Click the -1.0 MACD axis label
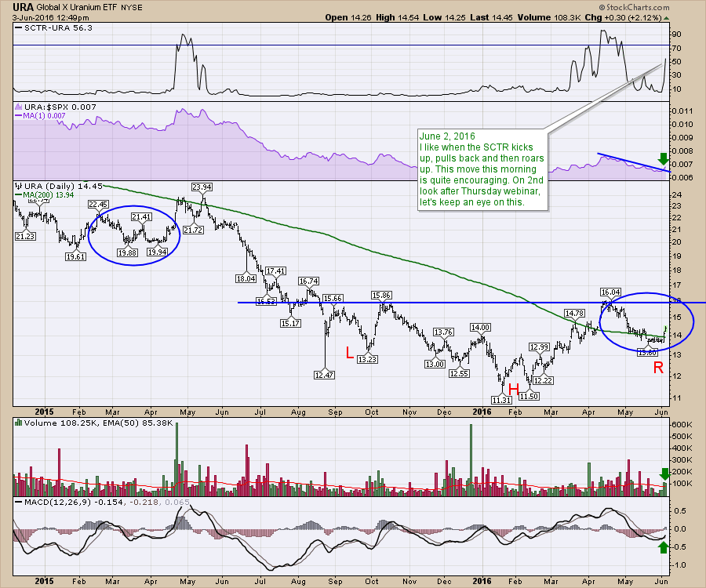This screenshot has height=588, width=706. pyautogui.click(x=680, y=565)
